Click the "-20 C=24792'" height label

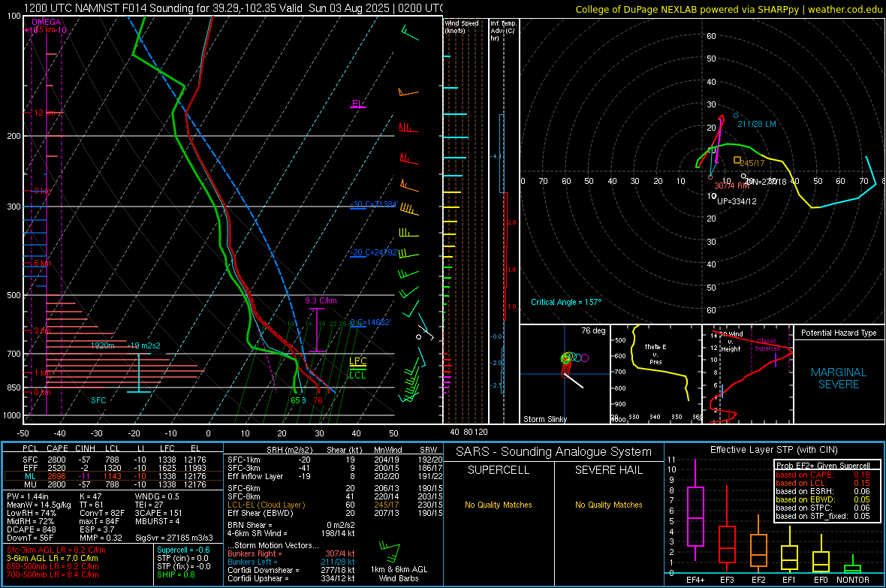click(x=374, y=253)
